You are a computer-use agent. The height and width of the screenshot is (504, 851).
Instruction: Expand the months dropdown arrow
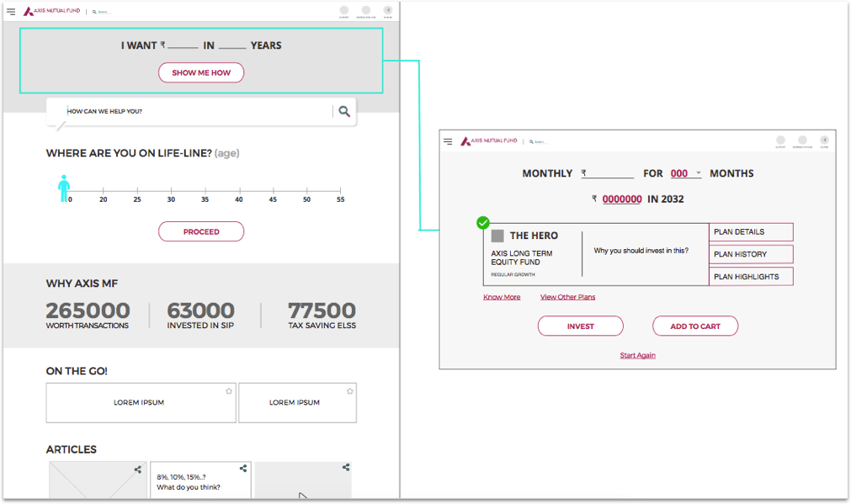click(x=699, y=173)
